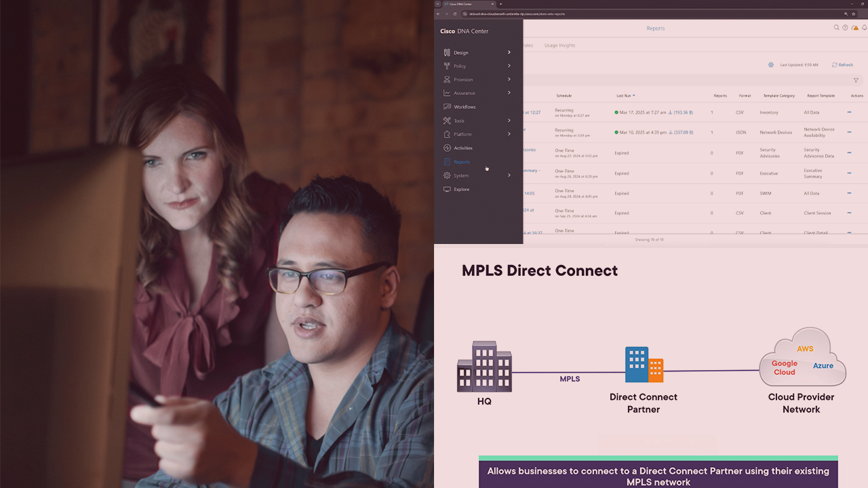Open the help question mark icon

click(845, 28)
